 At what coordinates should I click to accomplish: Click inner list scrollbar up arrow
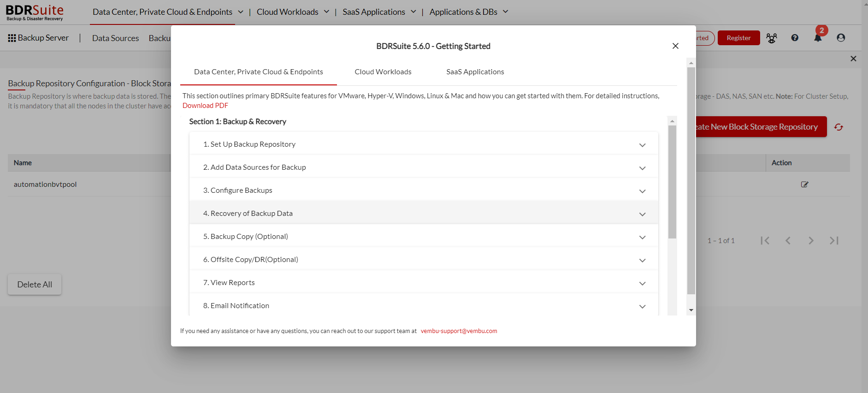(x=673, y=121)
